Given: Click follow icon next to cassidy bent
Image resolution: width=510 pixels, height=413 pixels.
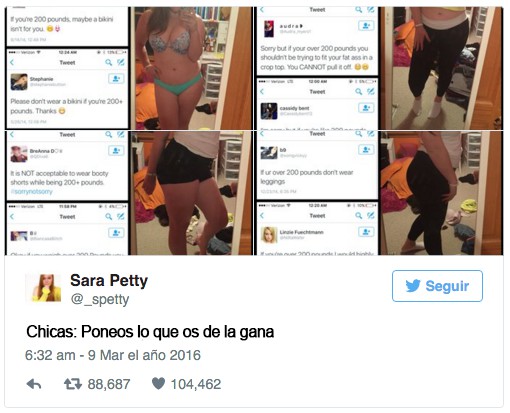Looking at the screenshot, I should (366, 108).
